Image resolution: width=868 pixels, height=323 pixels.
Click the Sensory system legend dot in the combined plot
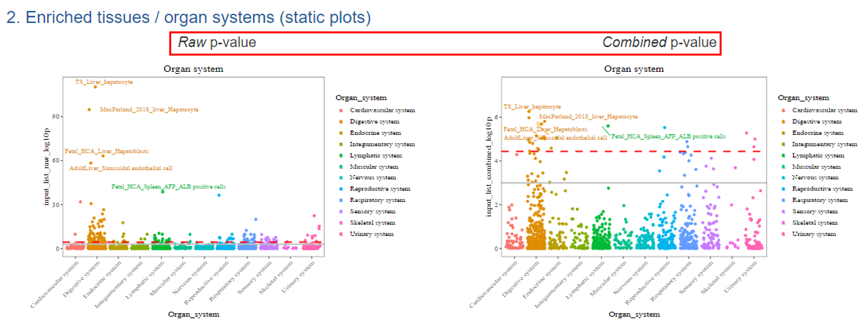(782, 211)
